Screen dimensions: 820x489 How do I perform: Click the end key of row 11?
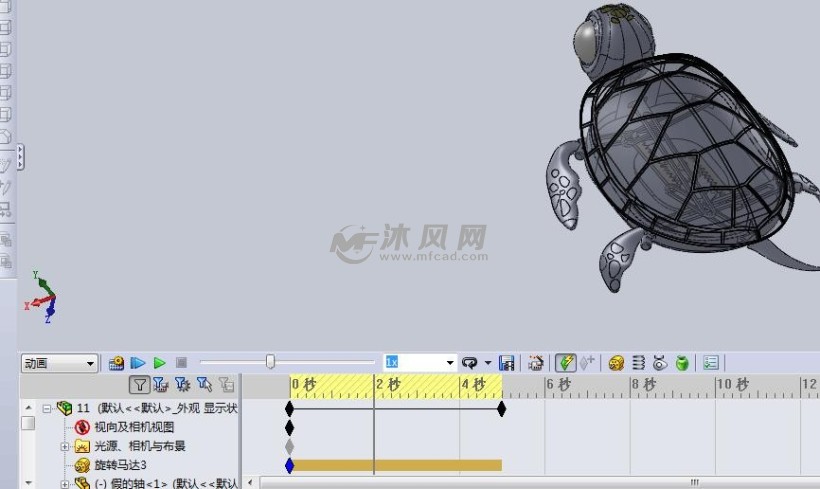[502, 409]
